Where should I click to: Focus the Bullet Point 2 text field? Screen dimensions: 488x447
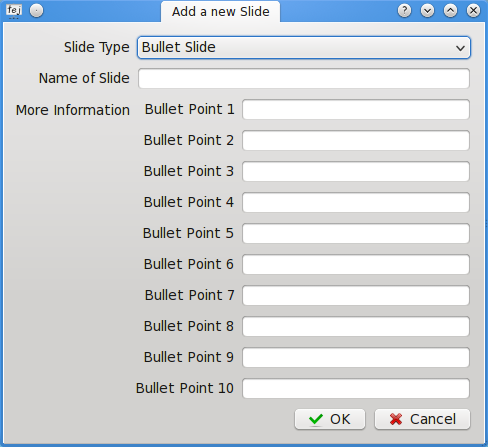pos(356,140)
